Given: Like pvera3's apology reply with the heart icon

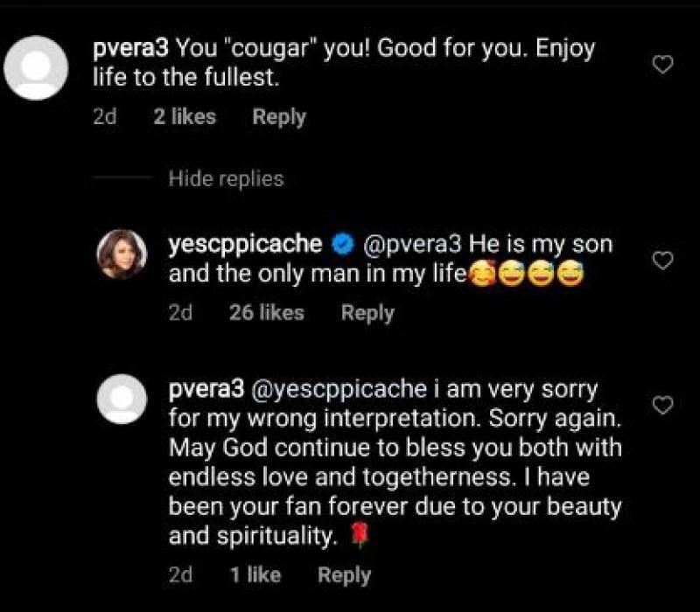Looking at the screenshot, I should click(x=664, y=405).
